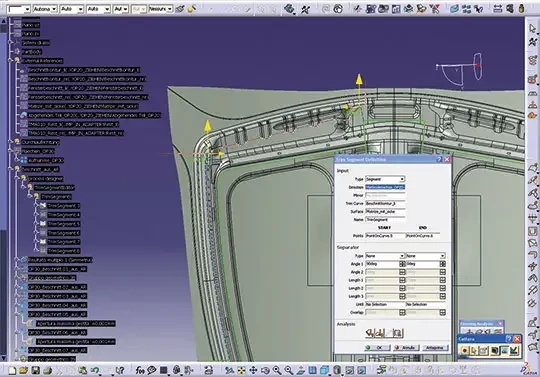Save with the floppy disk icon
Image resolution: width=540 pixels, height=377 pixels.
35,370
